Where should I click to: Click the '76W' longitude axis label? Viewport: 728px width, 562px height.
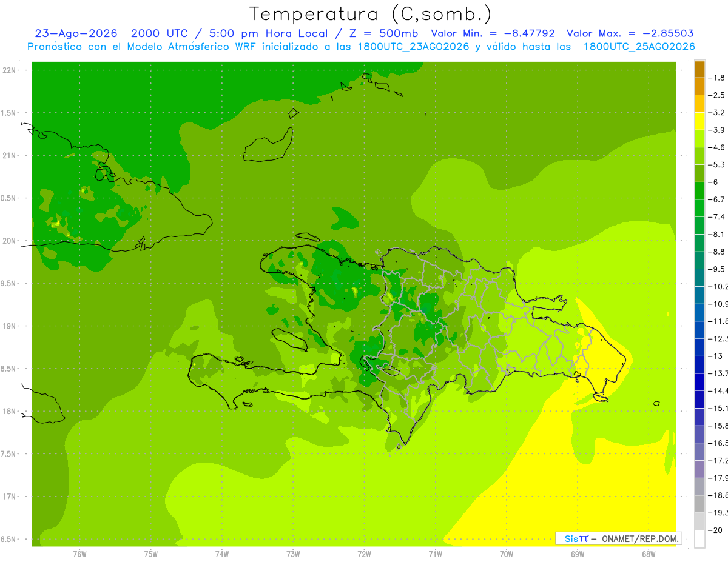click(79, 554)
